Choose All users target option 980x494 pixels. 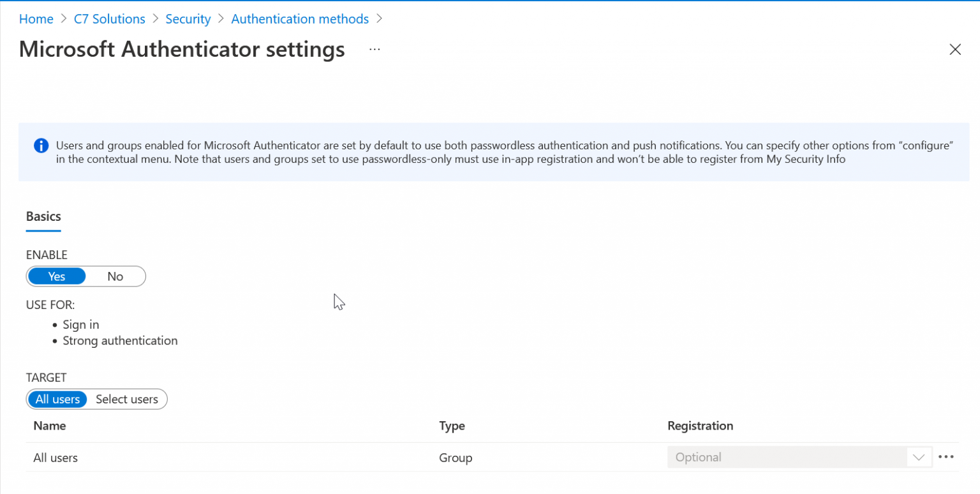point(57,400)
